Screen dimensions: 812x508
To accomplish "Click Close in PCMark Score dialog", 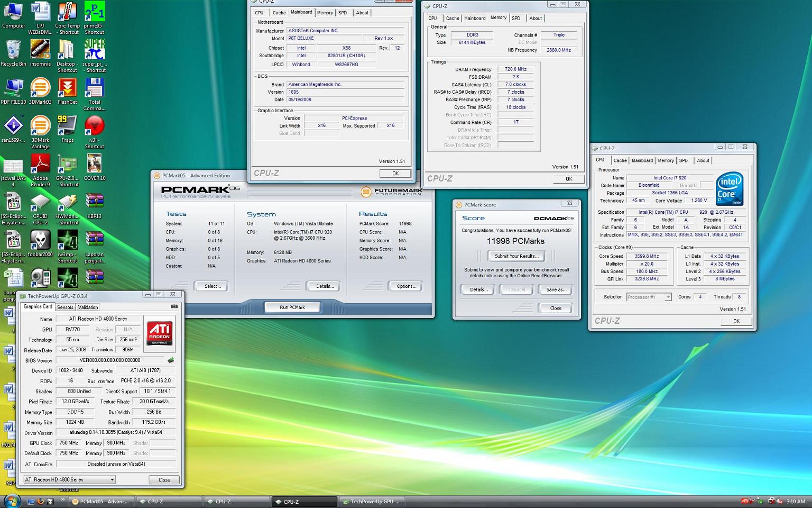I will pyautogui.click(x=556, y=308).
